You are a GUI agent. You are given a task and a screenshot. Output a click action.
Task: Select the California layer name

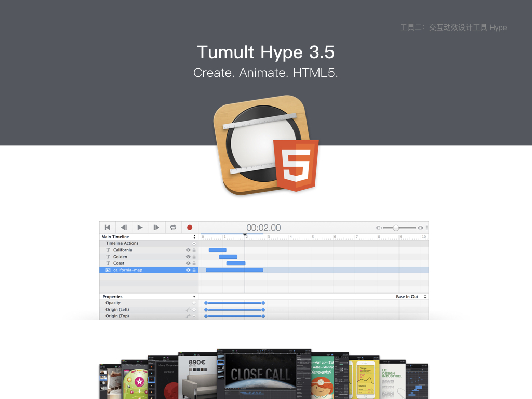[123, 250]
